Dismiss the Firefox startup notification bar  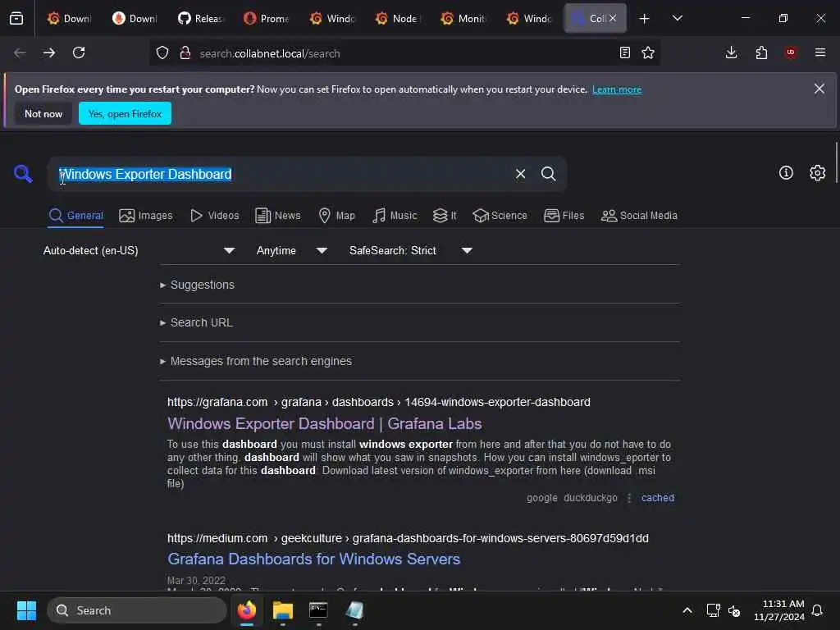(819, 89)
